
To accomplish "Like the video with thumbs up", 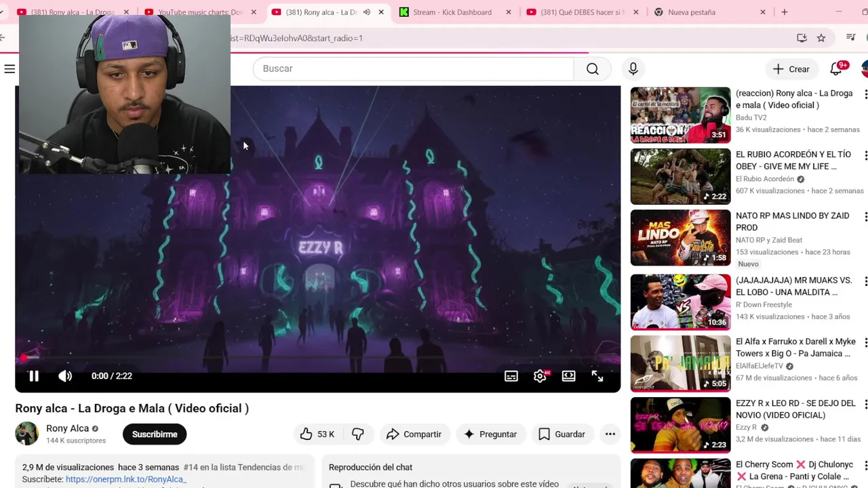I will (x=317, y=434).
